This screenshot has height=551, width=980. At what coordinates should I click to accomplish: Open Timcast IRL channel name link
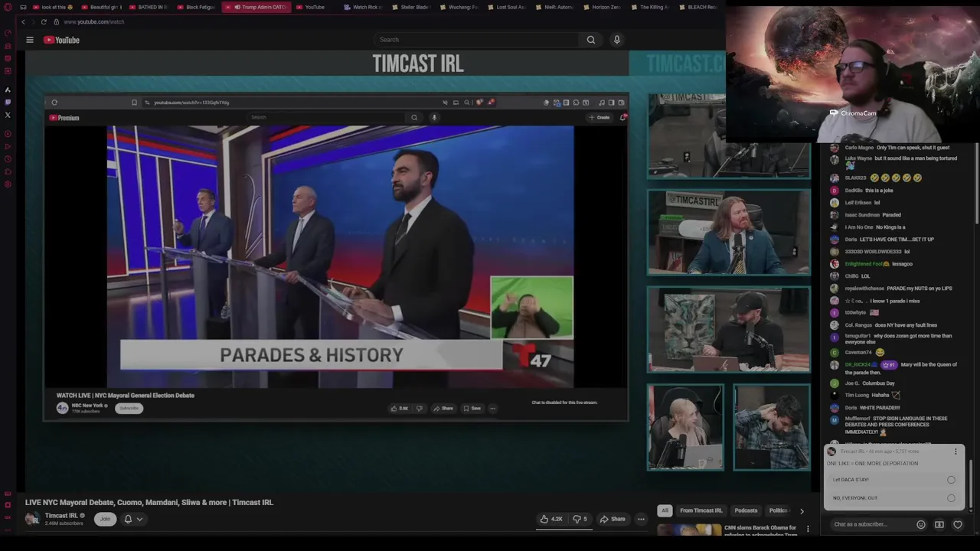click(62, 516)
